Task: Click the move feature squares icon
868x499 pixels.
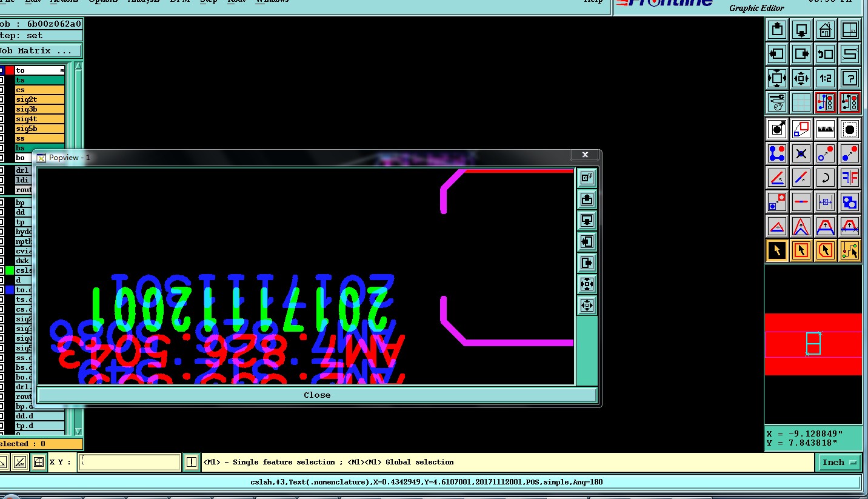Action: tap(777, 201)
